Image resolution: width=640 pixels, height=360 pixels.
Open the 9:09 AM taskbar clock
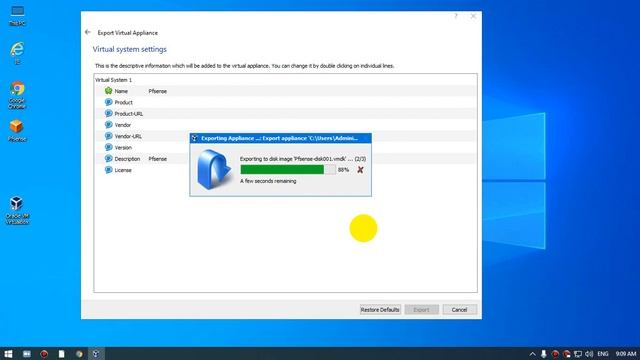click(x=626, y=354)
